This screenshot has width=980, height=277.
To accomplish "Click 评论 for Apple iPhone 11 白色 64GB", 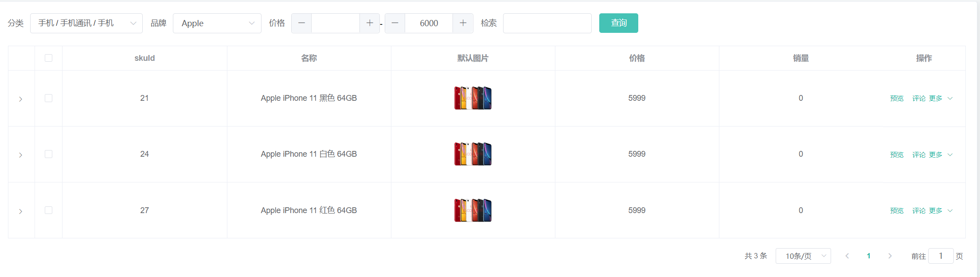I will 919,154.
